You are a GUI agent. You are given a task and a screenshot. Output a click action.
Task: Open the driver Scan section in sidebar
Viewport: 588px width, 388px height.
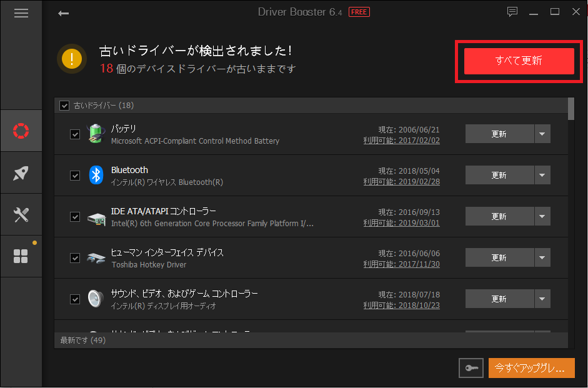pyautogui.click(x=21, y=131)
